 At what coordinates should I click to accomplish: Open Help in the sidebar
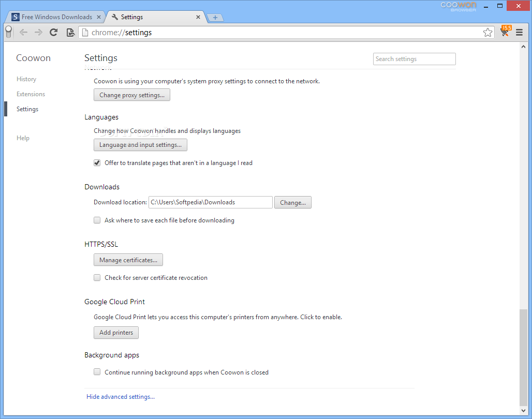[23, 138]
